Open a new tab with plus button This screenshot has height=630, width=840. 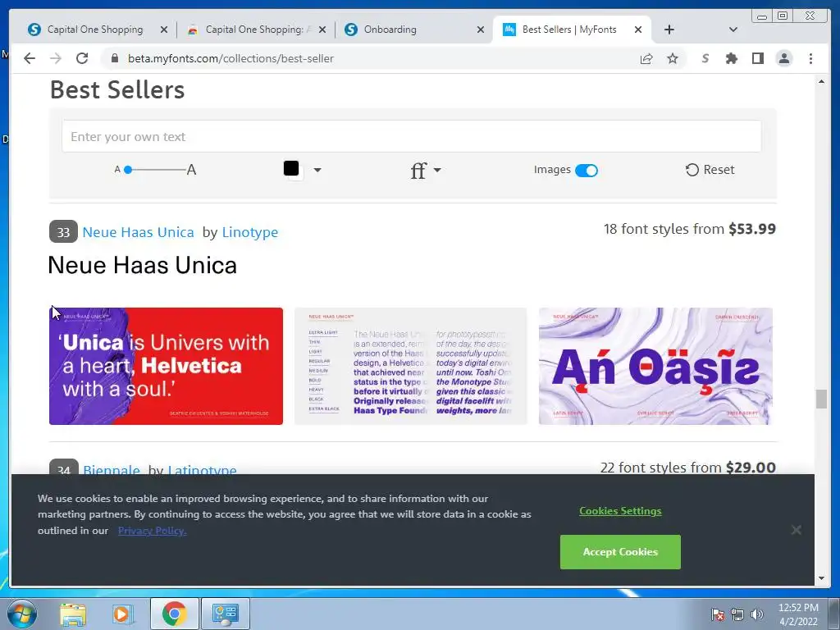669,30
